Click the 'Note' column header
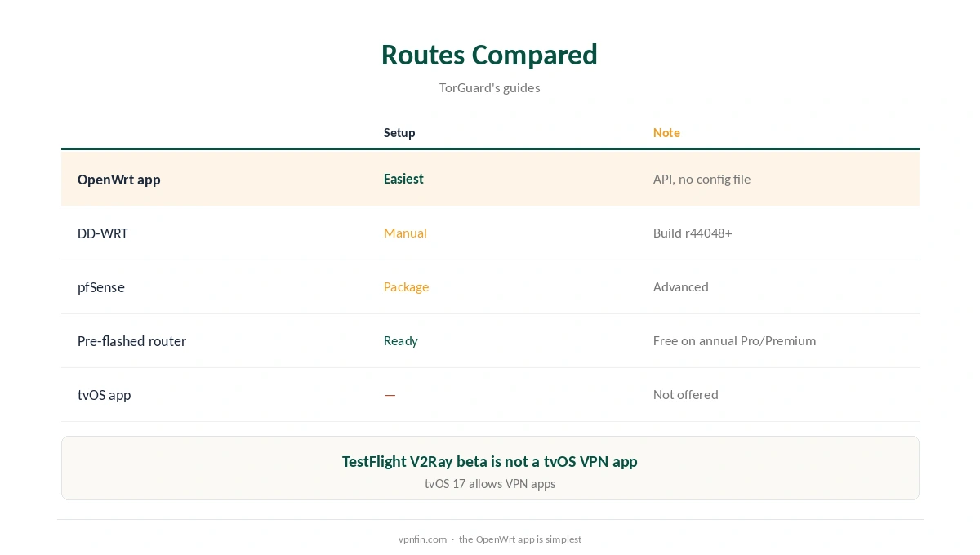980x555 pixels. coord(666,133)
